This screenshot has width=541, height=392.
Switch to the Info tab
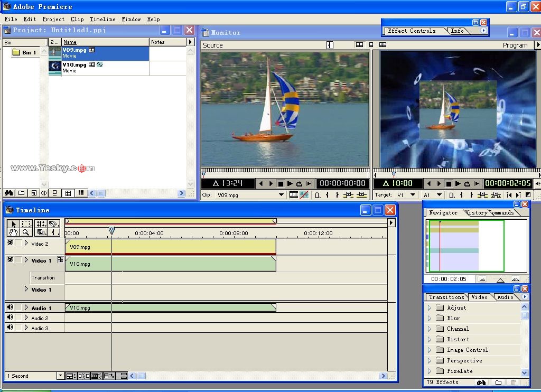click(x=457, y=31)
